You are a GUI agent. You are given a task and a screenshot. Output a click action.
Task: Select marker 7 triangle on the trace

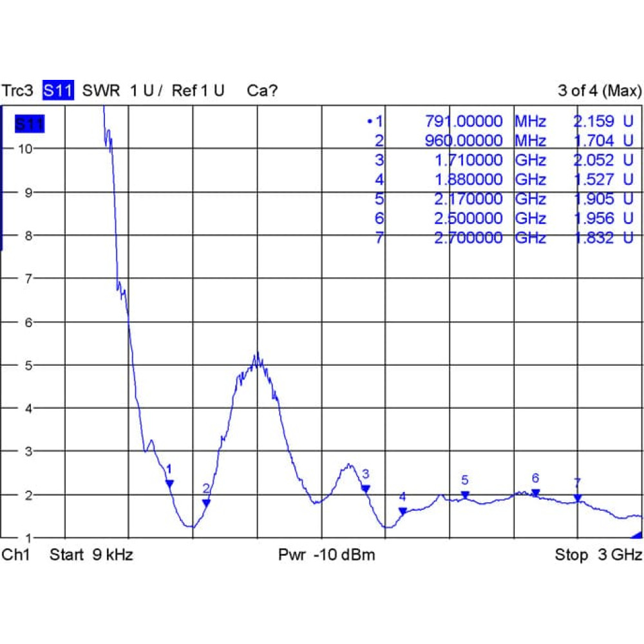[578, 498]
